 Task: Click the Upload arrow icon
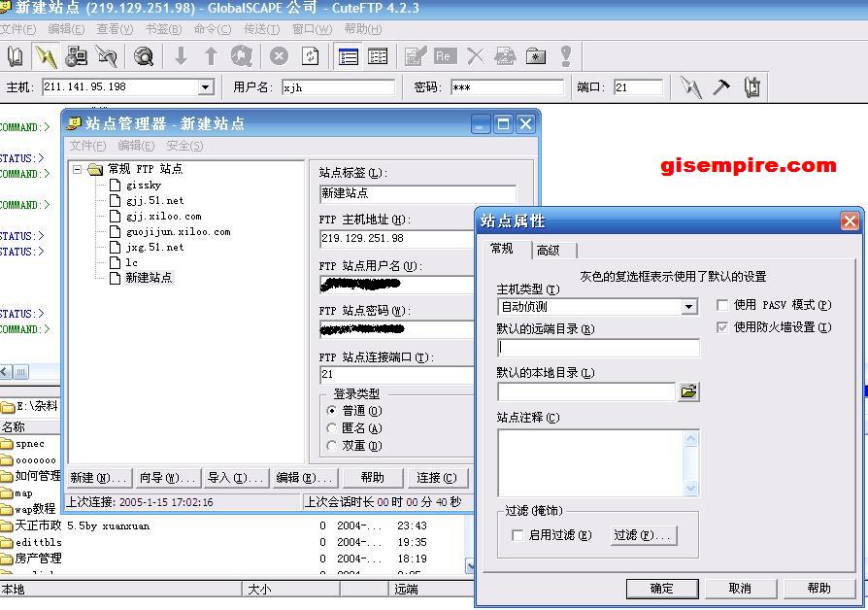211,56
